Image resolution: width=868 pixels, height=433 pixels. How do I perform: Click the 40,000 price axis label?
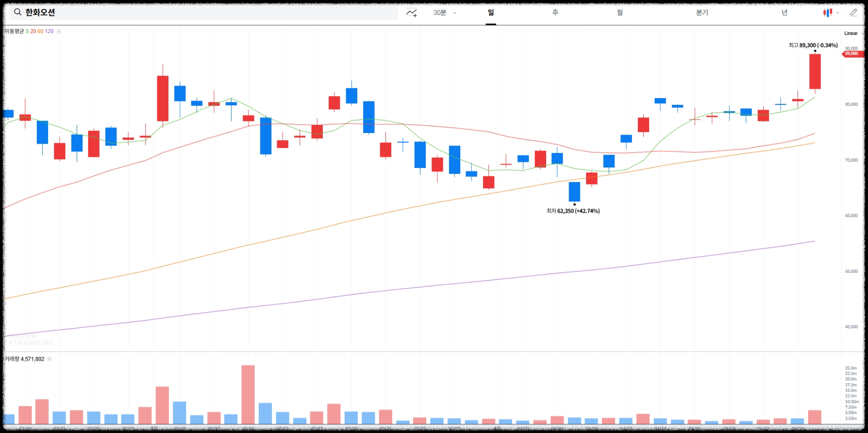[x=851, y=327]
